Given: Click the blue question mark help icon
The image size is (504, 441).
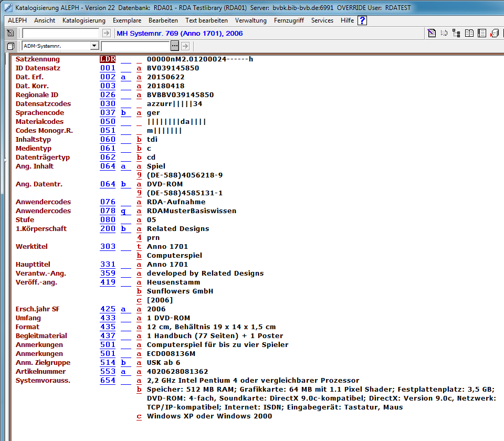Looking at the screenshot, I should coord(362,20).
